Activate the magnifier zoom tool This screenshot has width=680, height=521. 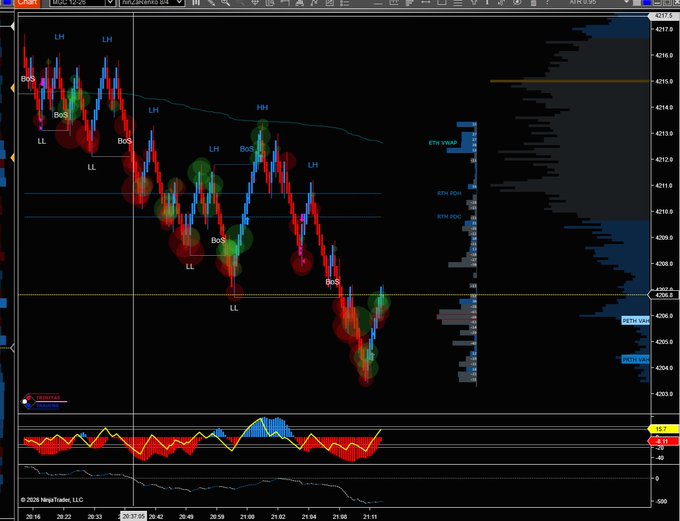coord(226,3)
